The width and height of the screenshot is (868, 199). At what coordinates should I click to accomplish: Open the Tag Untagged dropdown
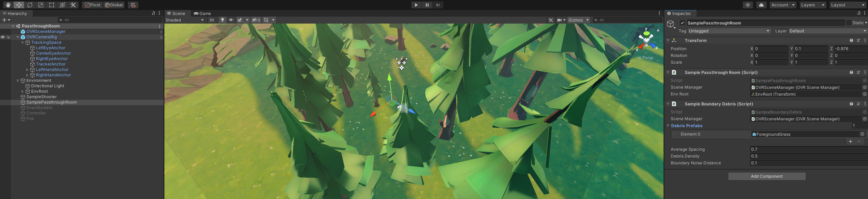tap(729, 31)
